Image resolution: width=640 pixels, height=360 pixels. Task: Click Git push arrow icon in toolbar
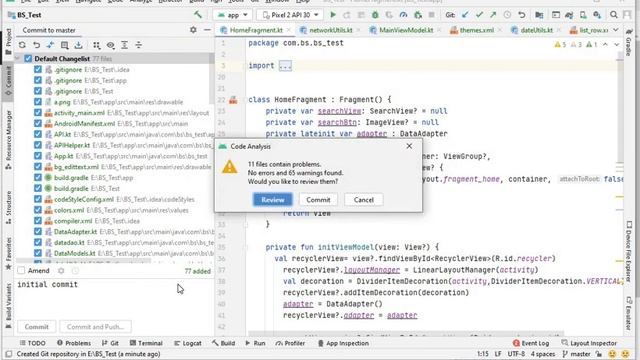[x=493, y=15]
